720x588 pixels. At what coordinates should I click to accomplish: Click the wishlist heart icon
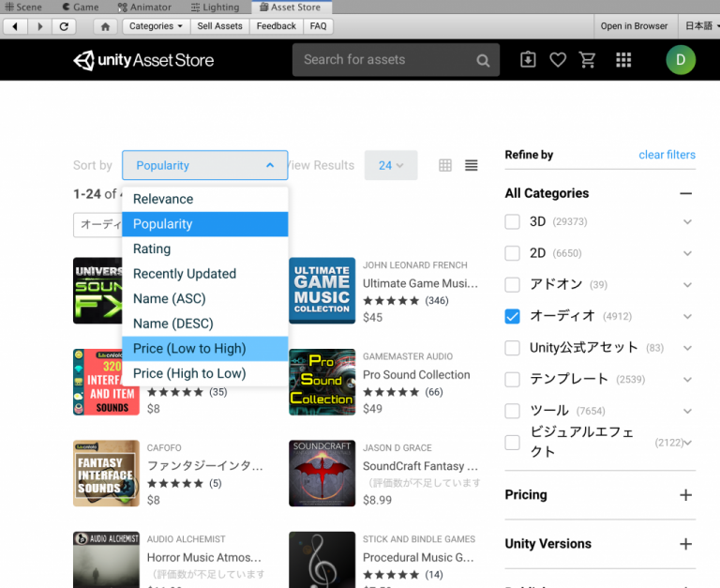pyautogui.click(x=558, y=60)
